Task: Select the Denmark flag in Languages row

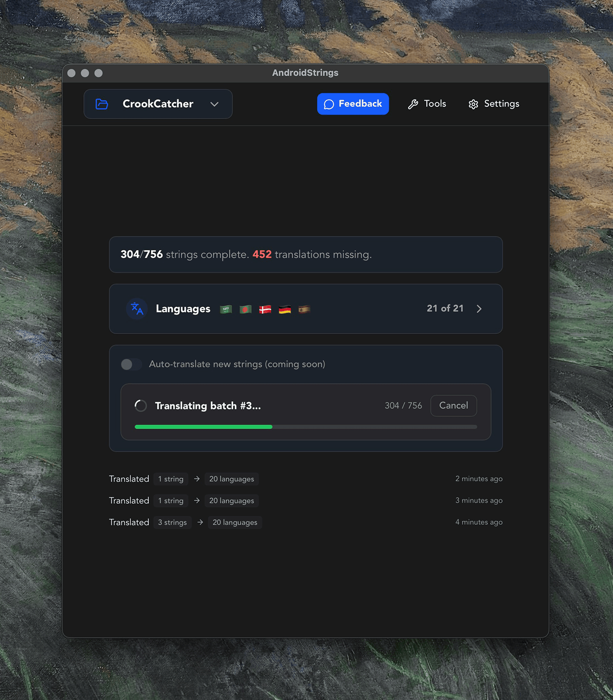Action: click(x=265, y=309)
